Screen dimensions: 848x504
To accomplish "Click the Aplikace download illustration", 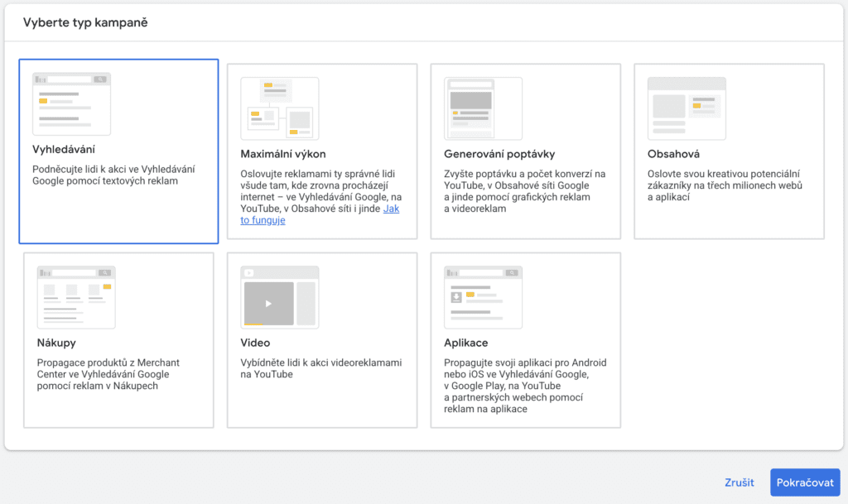I will 483,297.
